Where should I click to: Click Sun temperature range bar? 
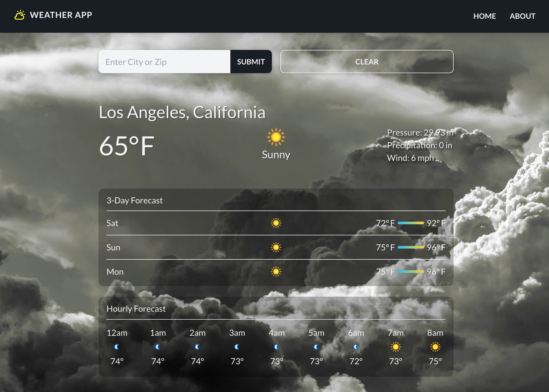tap(411, 247)
